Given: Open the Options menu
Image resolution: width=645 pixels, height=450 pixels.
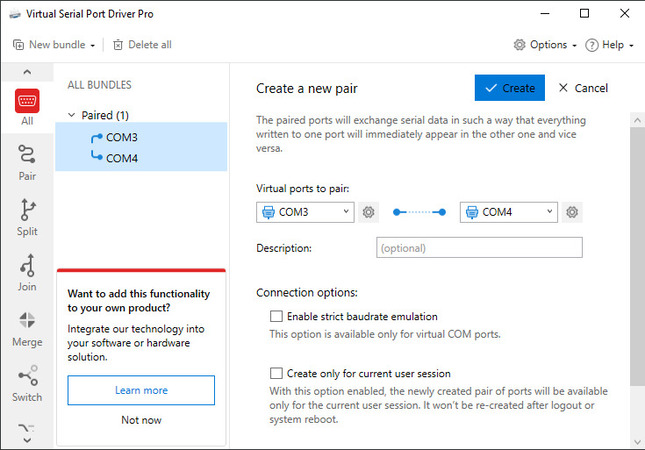Looking at the screenshot, I should click(x=545, y=45).
